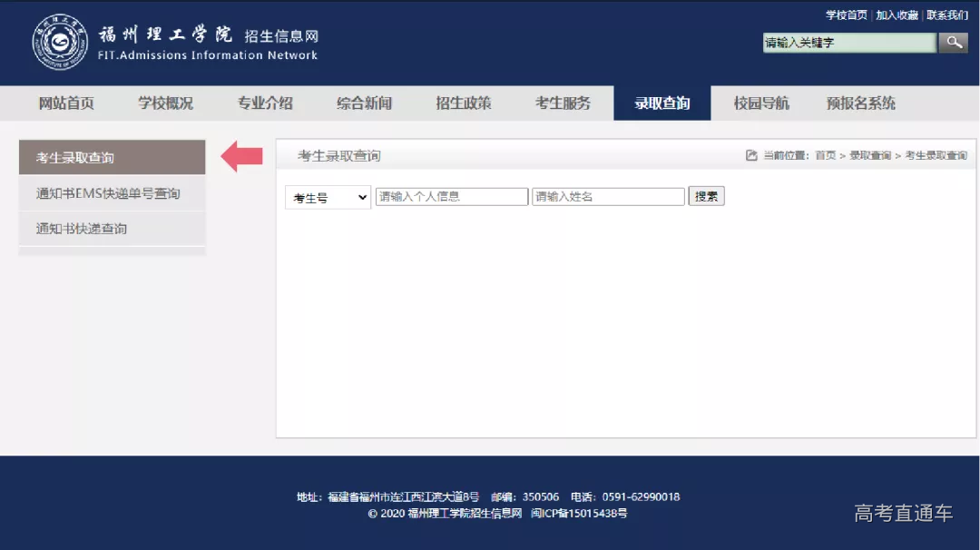The image size is (980, 550).
Task: Go to 预报名系统 page
Action: pos(860,103)
